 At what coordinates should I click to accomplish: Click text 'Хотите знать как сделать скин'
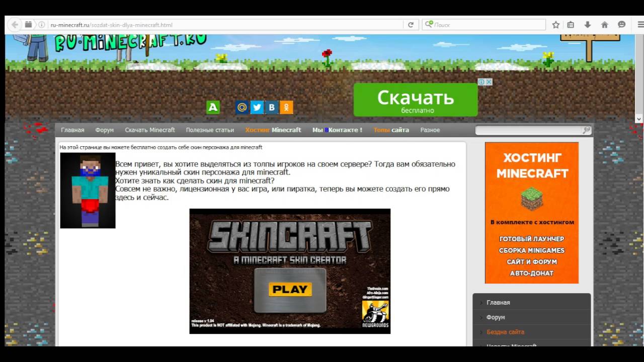[195, 180]
